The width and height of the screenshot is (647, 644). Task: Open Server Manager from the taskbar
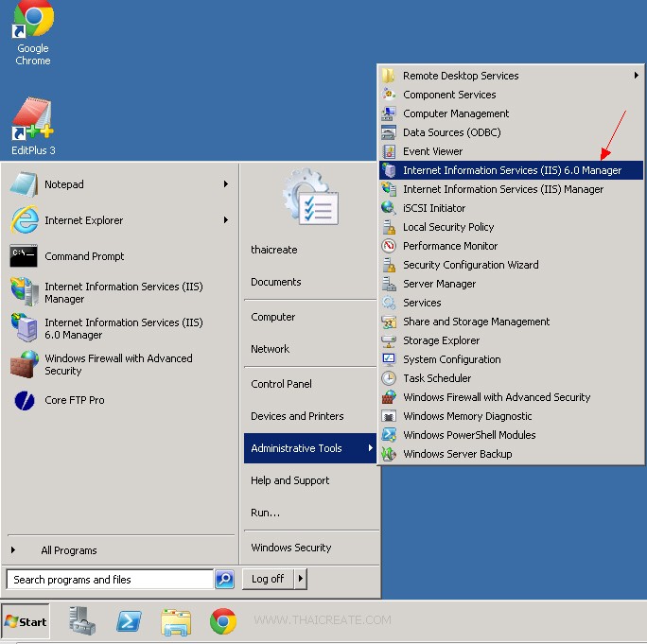point(82,620)
